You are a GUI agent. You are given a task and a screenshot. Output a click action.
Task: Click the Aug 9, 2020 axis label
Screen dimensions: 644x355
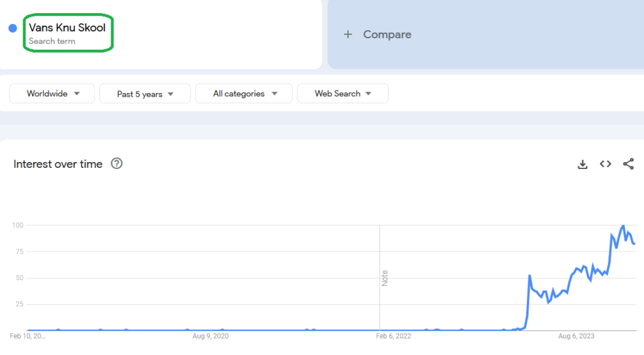click(210, 336)
